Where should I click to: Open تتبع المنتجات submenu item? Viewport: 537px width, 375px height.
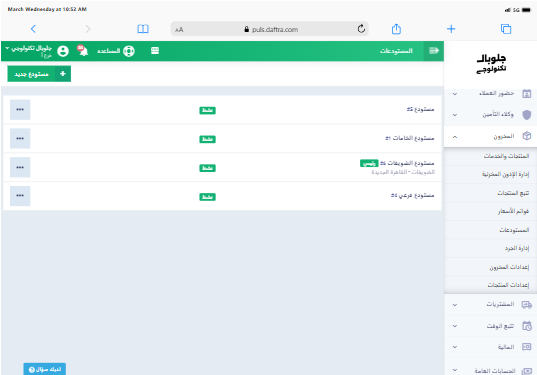point(513,193)
